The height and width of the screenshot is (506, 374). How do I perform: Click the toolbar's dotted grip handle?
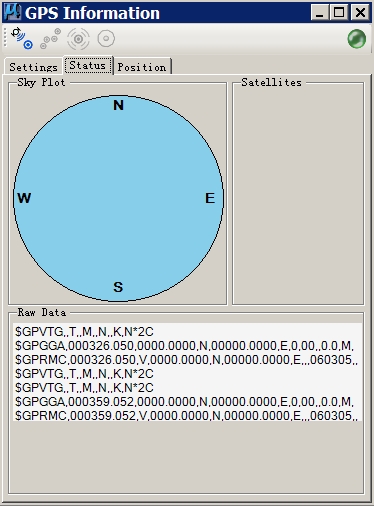tap(5, 37)
